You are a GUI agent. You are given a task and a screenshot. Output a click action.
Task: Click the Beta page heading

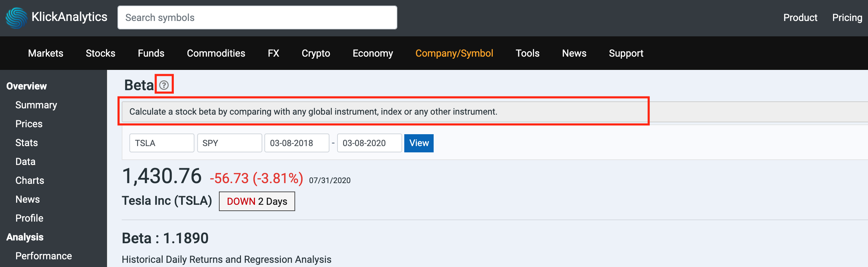139,85
